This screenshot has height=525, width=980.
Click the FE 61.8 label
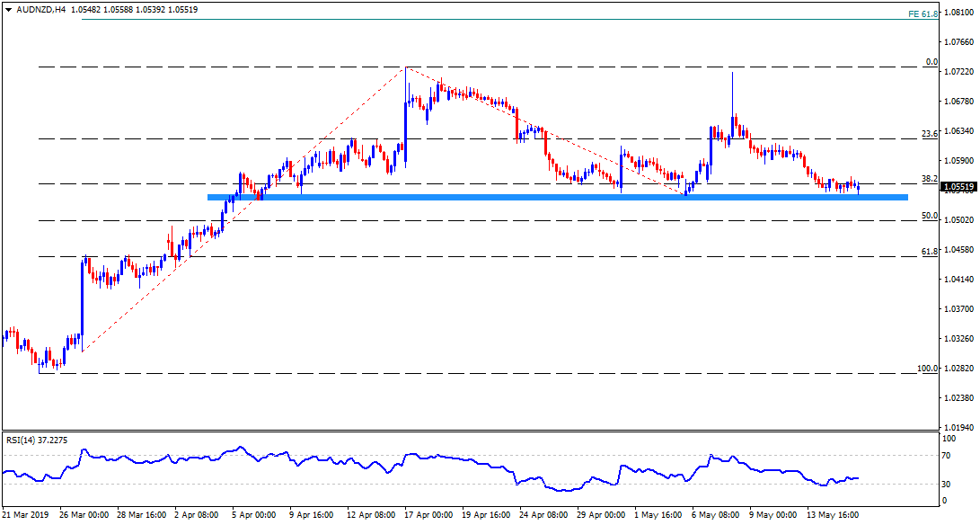tap(923, 13)
